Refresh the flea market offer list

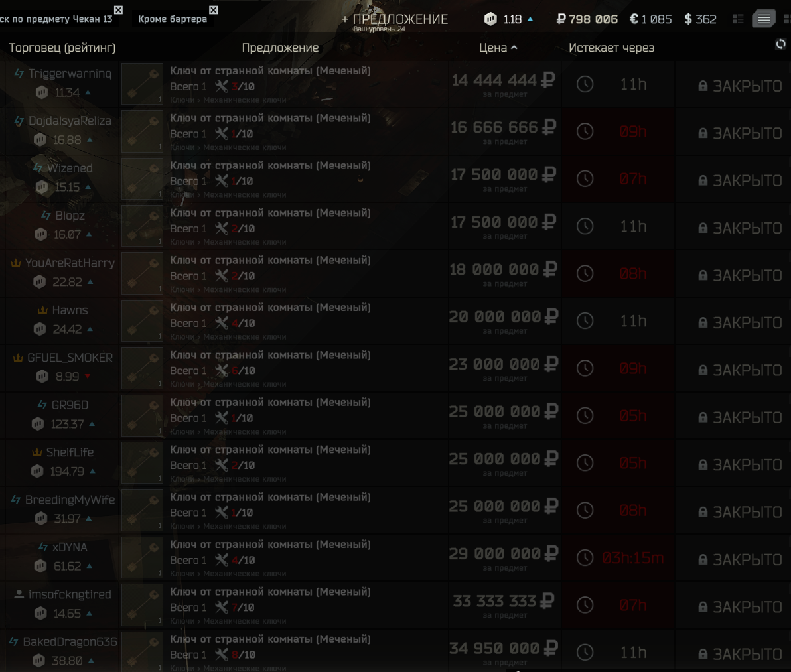780,44
